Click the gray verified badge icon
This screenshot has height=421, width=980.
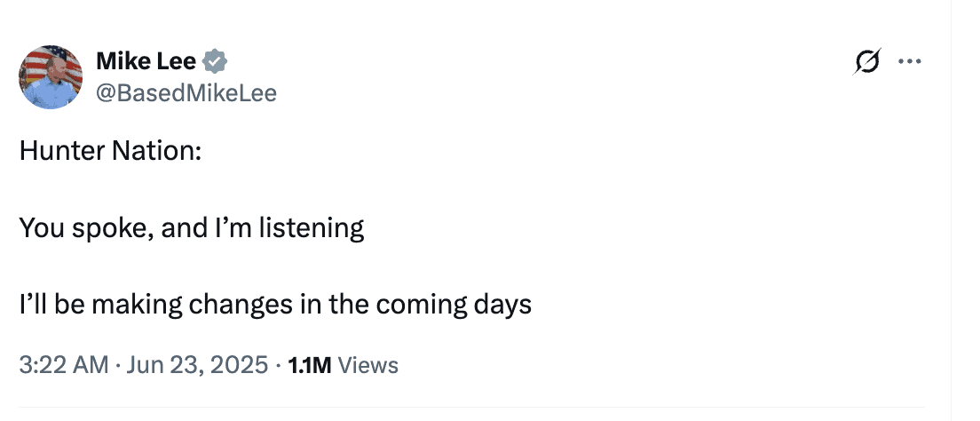(x=216, y=61)
